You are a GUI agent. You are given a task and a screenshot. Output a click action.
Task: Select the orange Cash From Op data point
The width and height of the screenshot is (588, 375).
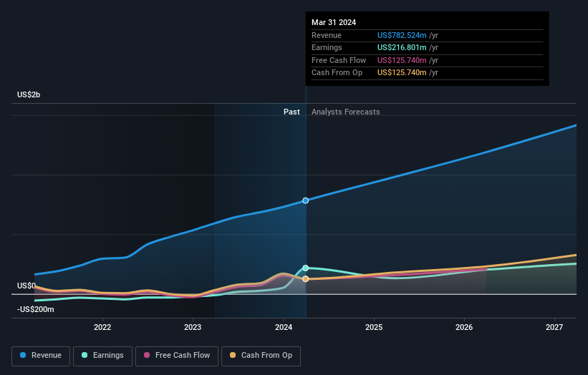[x=306, y=278]
